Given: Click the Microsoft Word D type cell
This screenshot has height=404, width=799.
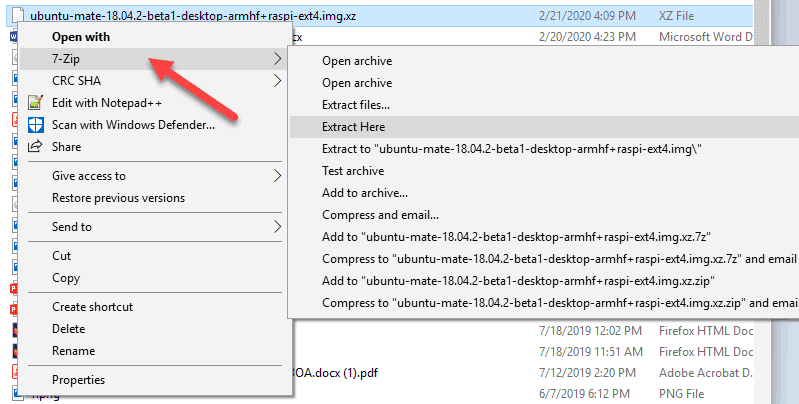Looking at the screenshot, I should (x=705, y=37).
